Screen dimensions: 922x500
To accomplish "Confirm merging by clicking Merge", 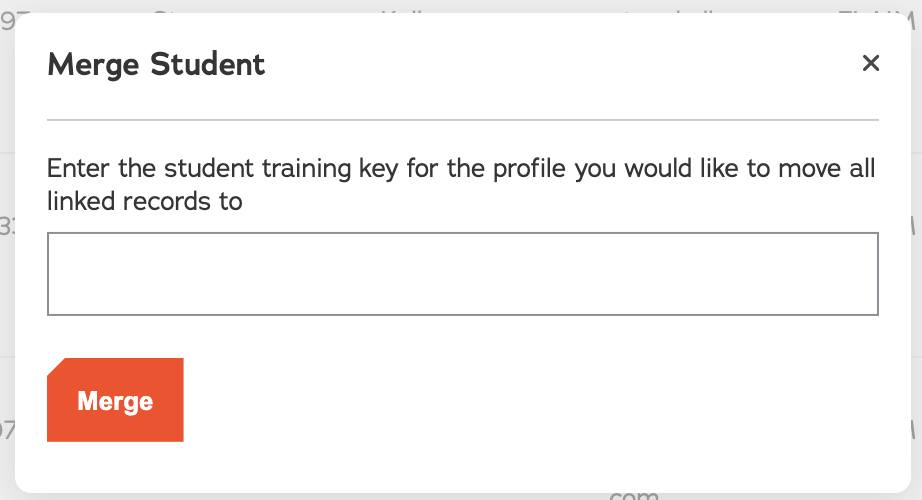I will click(x=115, y=400).
